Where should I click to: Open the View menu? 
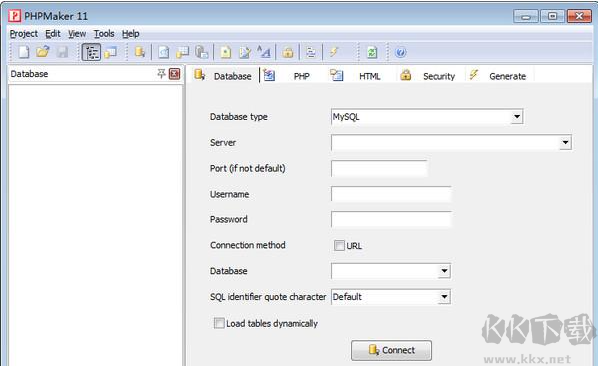pyautogui.click(x=77, y=34)
